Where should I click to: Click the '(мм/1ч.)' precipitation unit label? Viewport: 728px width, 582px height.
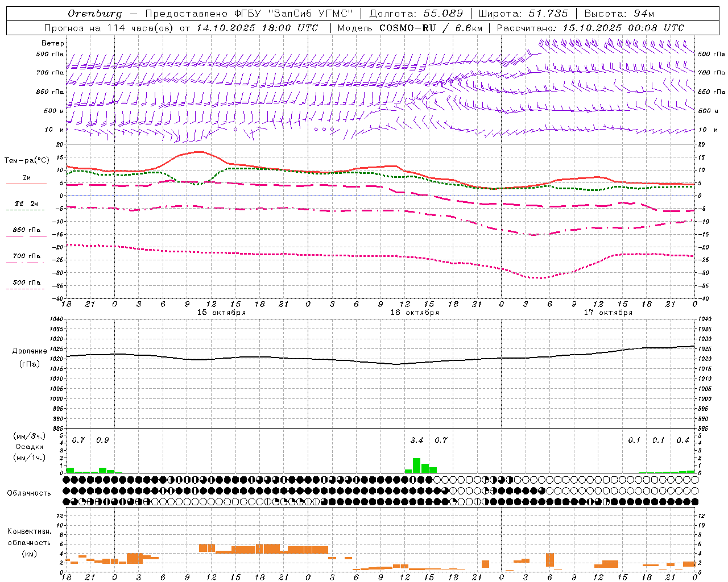(30, 458)
